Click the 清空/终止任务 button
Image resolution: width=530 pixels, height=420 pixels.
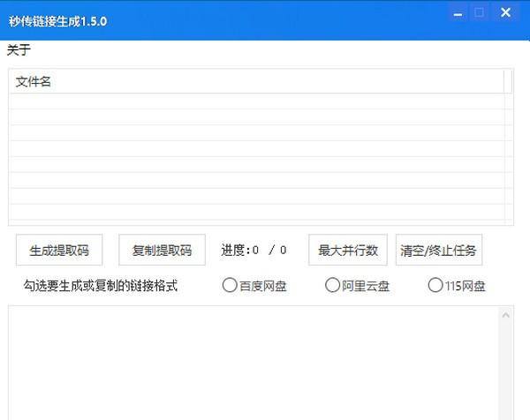439,250
